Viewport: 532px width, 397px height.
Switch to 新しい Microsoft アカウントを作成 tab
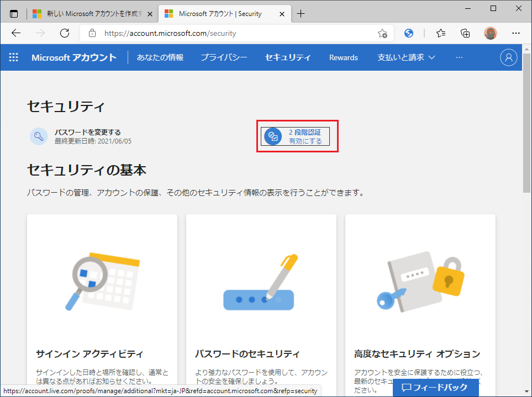coord(92,14)
